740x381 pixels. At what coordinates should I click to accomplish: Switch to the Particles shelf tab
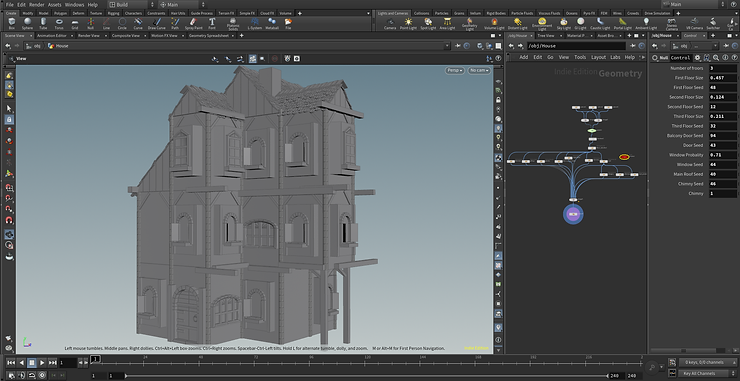tap(442, 13)
